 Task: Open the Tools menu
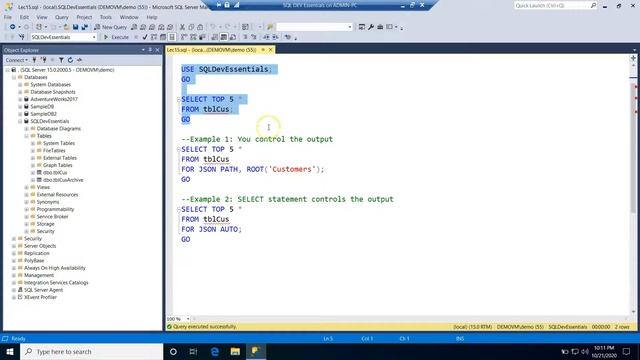[106, 17]
